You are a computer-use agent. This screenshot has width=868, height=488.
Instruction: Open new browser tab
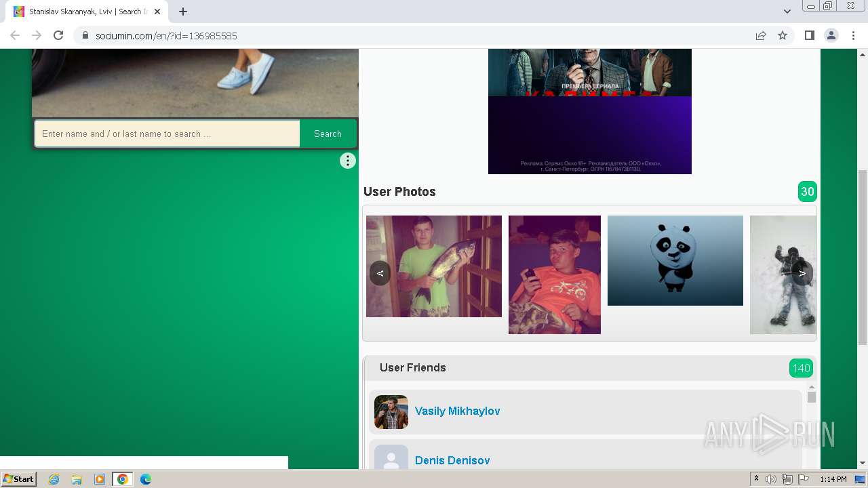tap(183, 12)
